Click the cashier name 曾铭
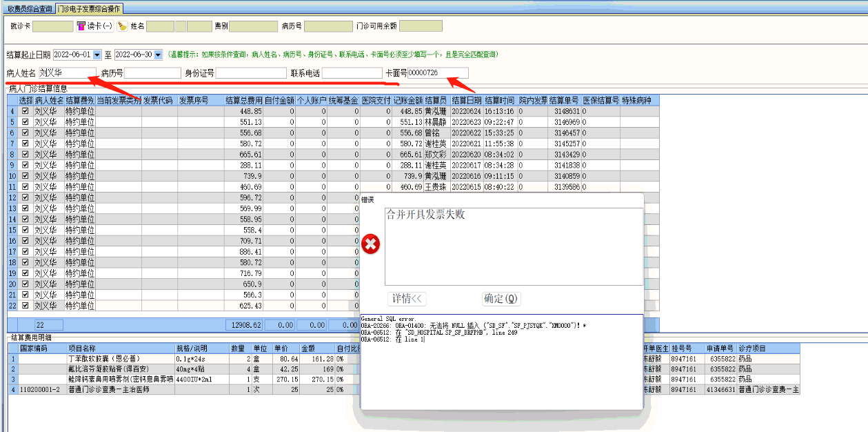 pyautogui.click(x=437, y=133)
